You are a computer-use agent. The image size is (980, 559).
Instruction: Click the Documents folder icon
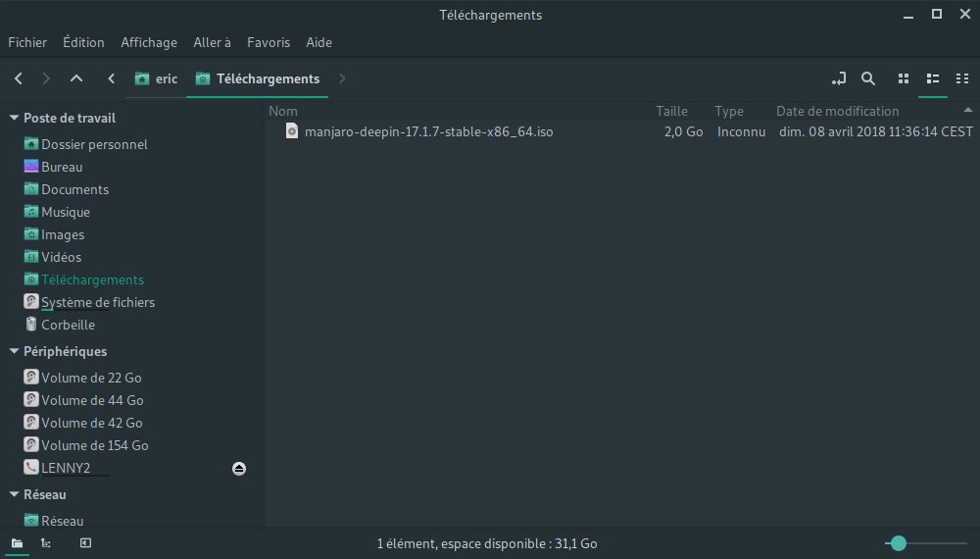pos(31,189)
